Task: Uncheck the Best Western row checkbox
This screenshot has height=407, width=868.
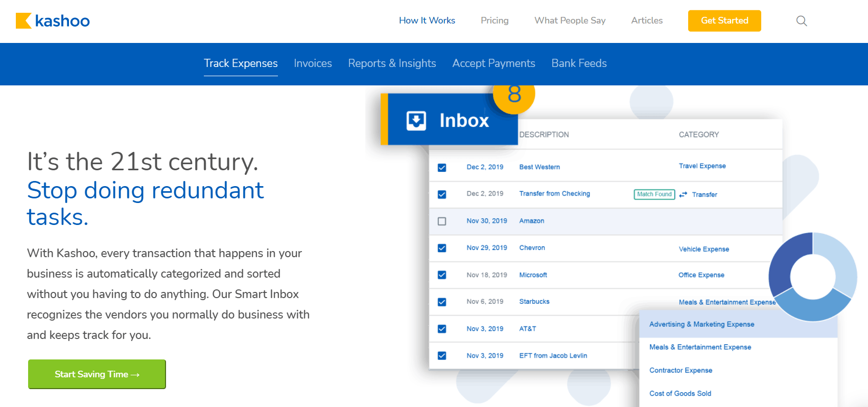Action: (442, 168)
